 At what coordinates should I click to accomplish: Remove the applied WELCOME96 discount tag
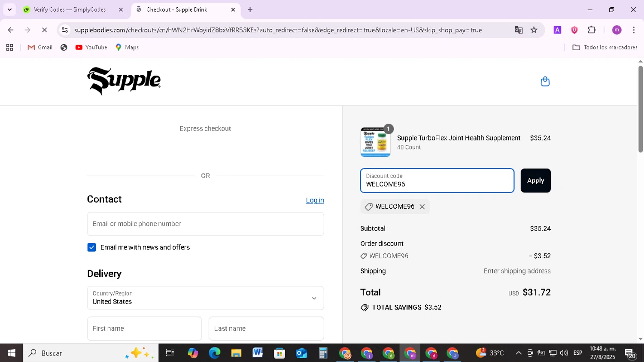point(422,207)
